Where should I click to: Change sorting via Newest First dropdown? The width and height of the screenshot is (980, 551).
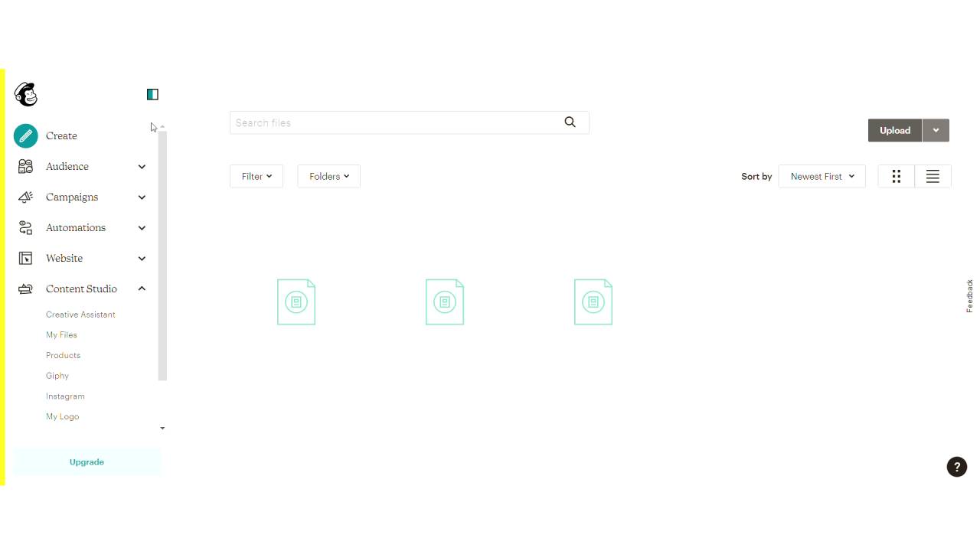[x=822, y=176]
